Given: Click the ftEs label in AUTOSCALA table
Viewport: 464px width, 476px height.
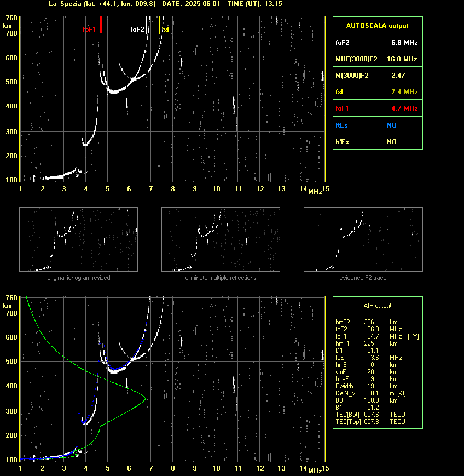Looking at the screenshot, I should 341,125.
